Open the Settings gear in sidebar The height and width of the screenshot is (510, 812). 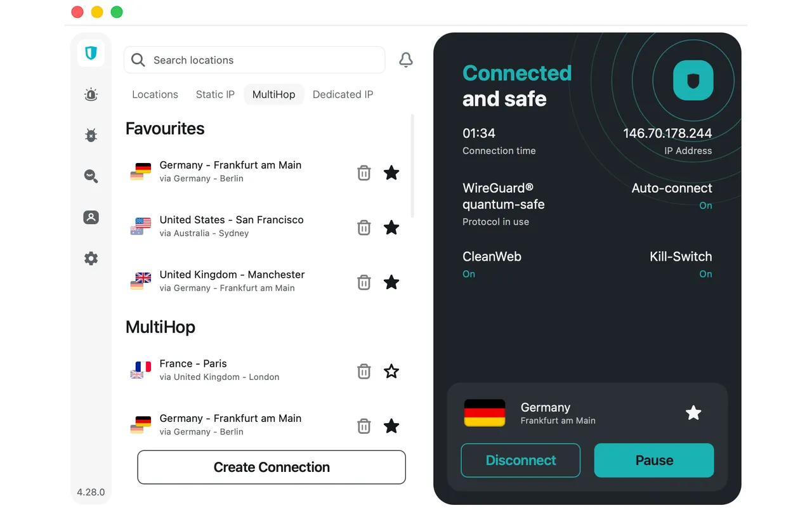pos(91,258)
